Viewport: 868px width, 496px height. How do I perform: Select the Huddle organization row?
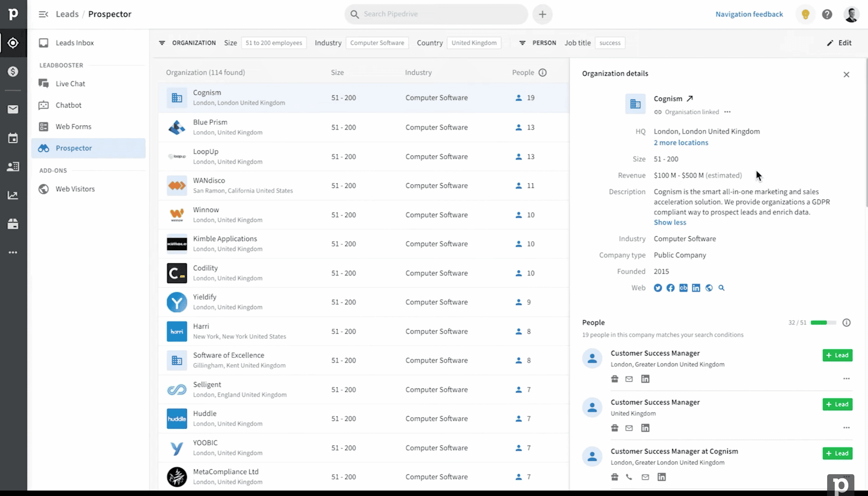(364, 419)
